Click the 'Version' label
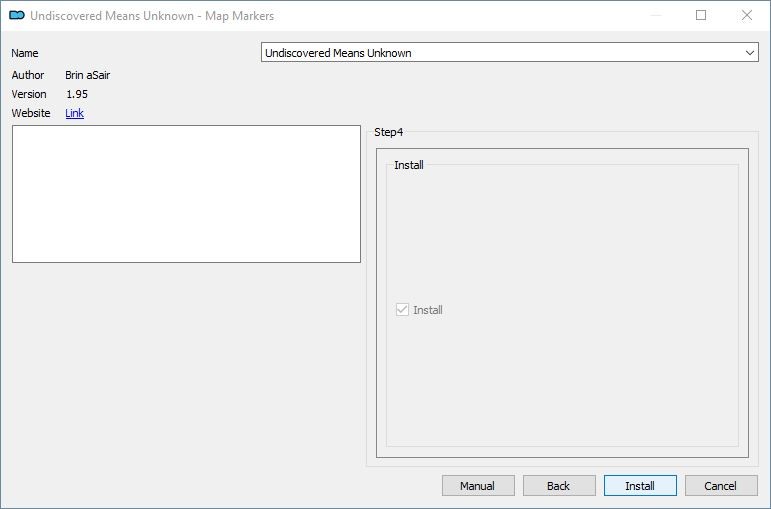Viewport: 771px width, 509px height. click(x=29, y=94)
